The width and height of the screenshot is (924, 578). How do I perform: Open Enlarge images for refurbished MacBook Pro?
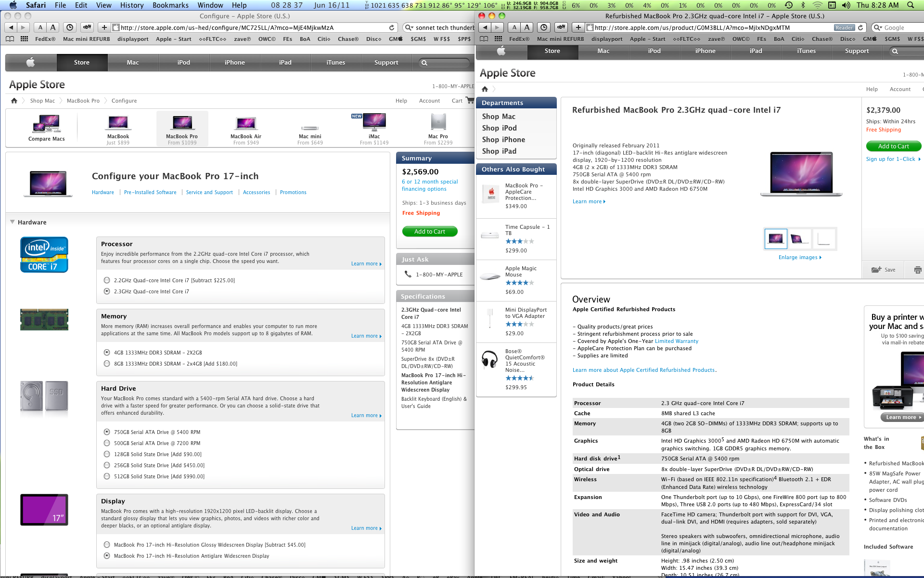point(800,258)
